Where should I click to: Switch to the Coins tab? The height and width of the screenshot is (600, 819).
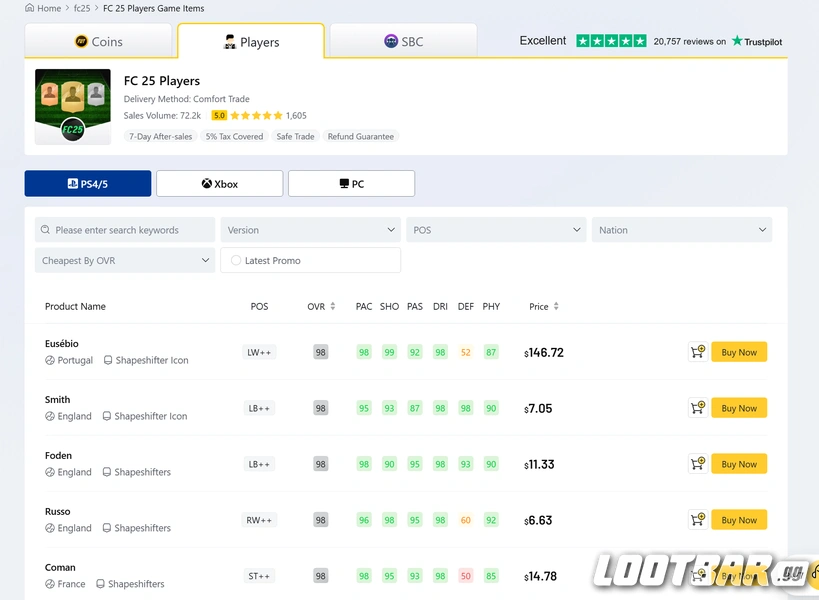coord(98,41)
